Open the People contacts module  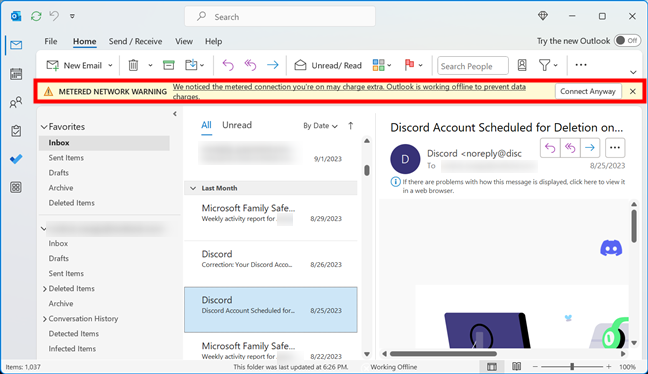coord(16,102)
